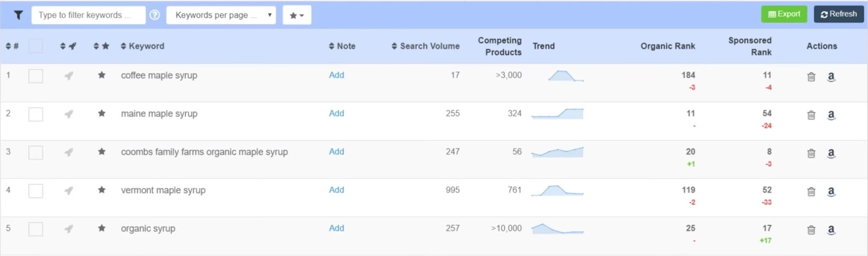Sort by the Note column header
868x256 pixels.
(x=342, y=46)
